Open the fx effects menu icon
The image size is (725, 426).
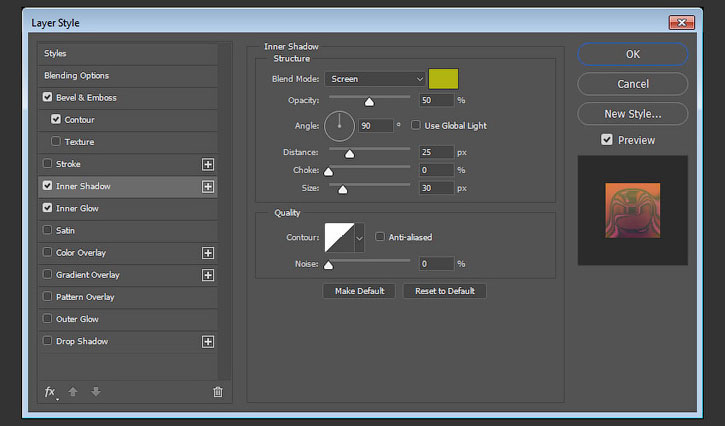pos(50,392)
